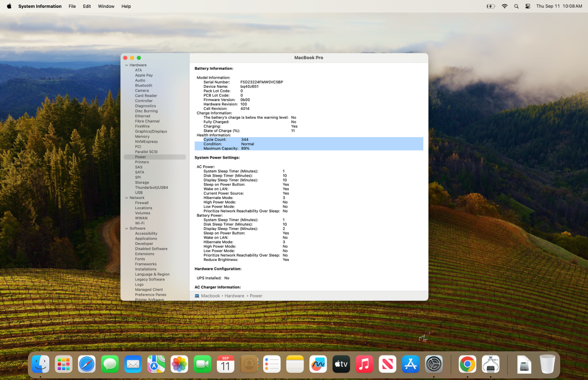The height and width of the screenshot is (380, 588).
Task: Open the document stack in Dock
Action: coord(524,364)
